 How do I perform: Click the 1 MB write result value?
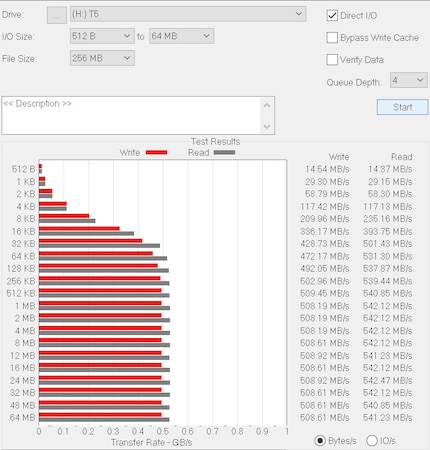coord(324,306)
